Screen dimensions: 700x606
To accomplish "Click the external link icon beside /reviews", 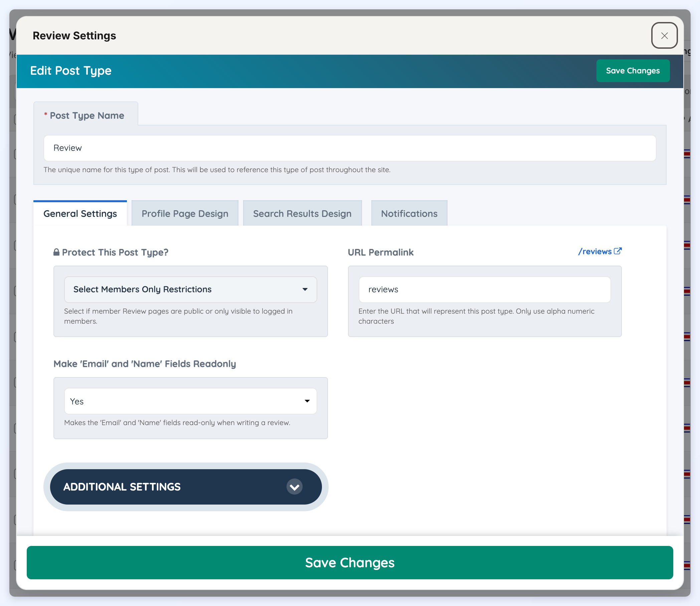I will (x=618, y=251).
